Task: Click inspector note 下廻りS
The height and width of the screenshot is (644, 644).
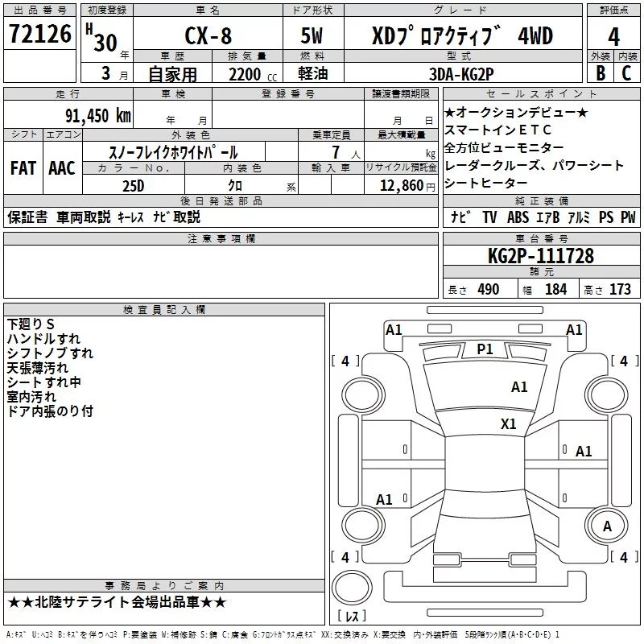Action: click(31, 324)
